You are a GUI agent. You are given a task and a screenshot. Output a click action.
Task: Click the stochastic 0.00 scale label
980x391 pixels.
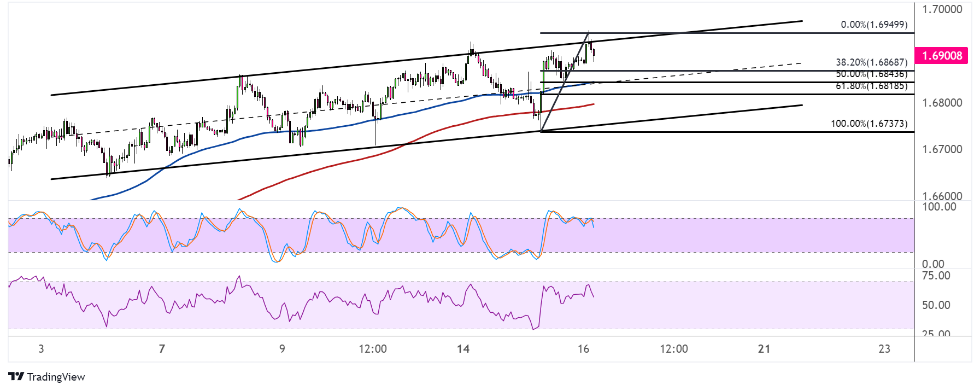pos(933,264)
